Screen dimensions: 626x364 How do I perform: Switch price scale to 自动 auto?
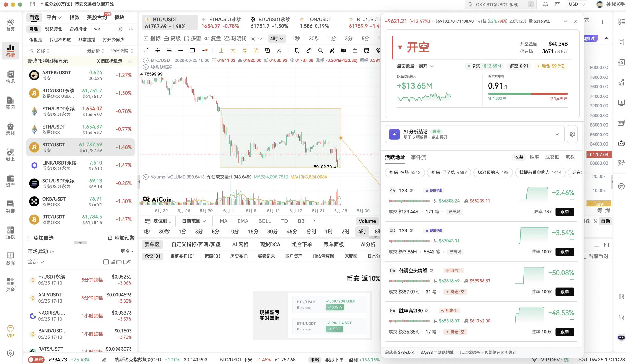click(x=605, y=221)
